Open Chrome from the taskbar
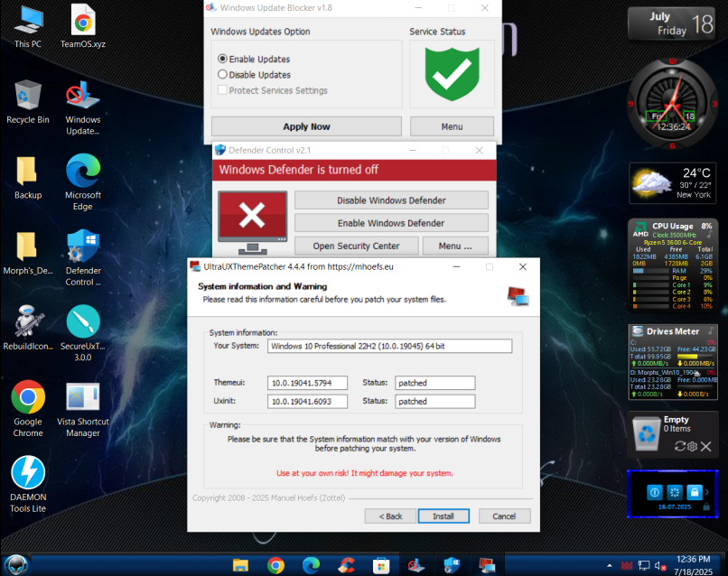 tap(275, 565)
